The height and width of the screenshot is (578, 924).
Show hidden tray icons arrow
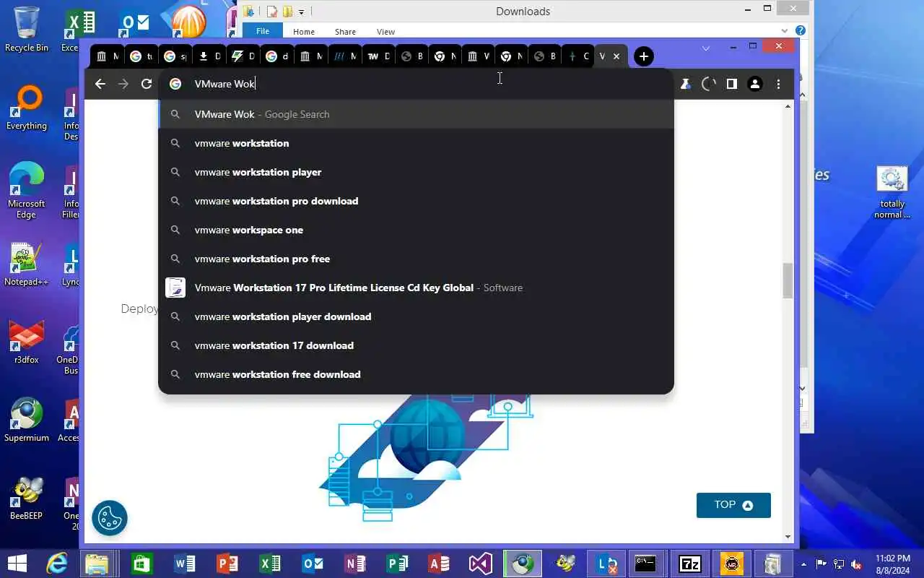804,564
